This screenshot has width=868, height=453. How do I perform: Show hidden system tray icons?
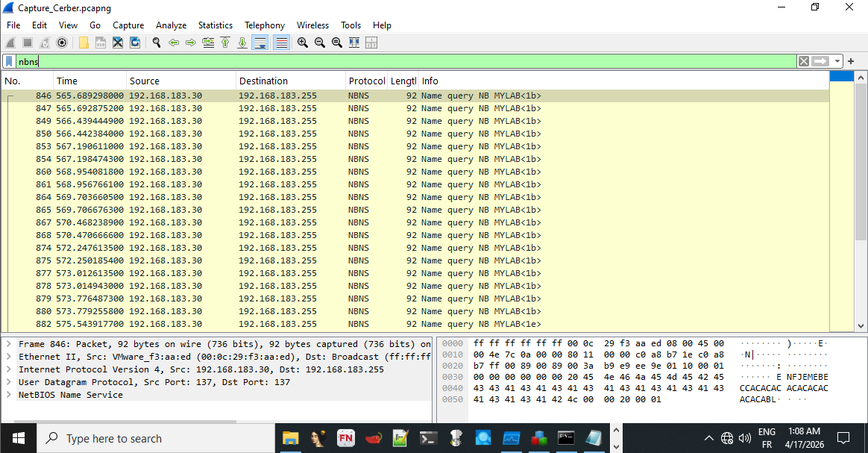tap(708, 439)
